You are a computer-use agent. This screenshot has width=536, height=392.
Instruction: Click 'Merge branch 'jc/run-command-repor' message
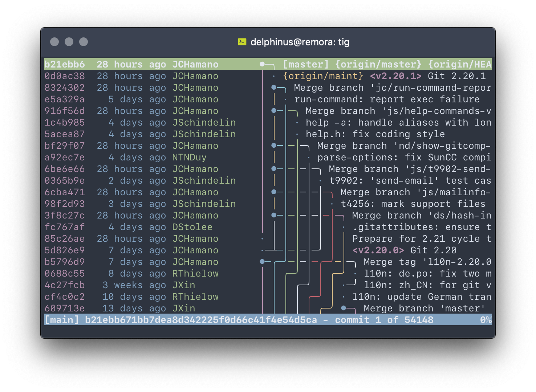(393, 87)
